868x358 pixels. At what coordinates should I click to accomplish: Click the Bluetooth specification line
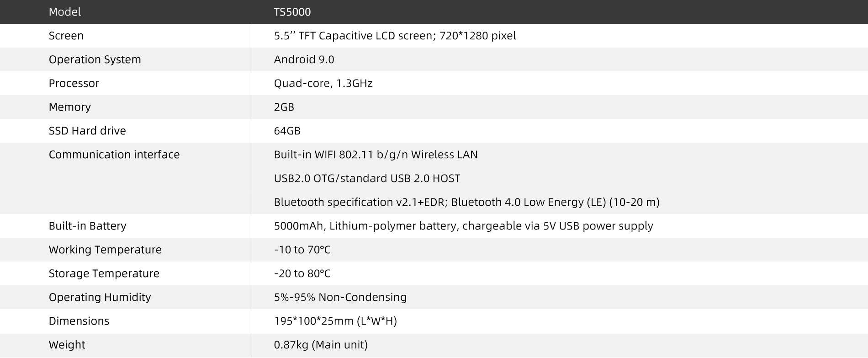466,202
